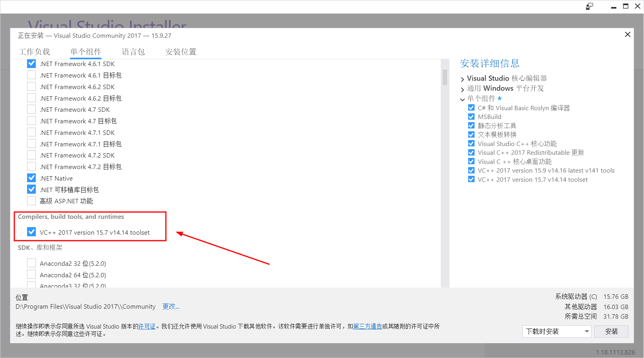Check .NET Framework 4.7 目标包

(x=31, y=121)
